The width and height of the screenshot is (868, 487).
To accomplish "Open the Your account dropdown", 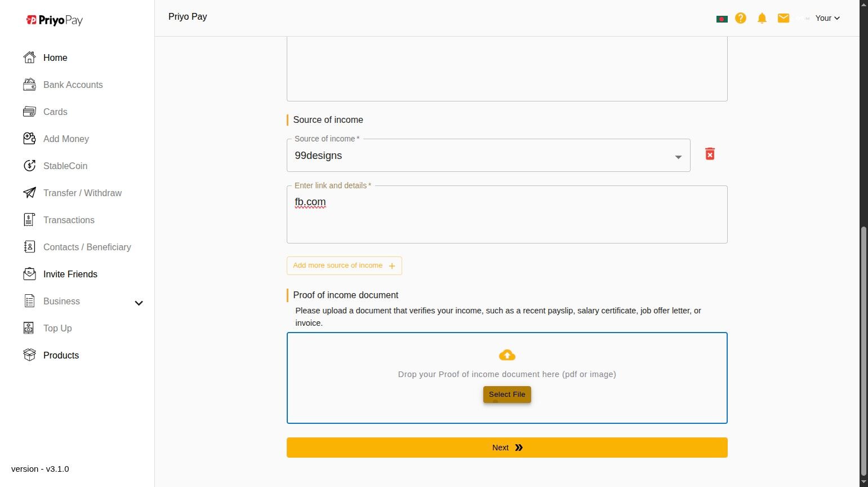I will click(827, 18).
